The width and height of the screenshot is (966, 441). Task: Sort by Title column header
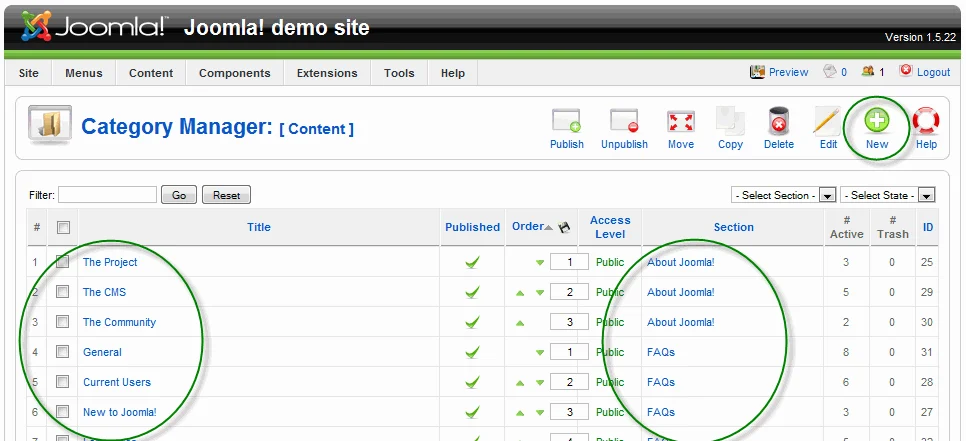[259, 227]
